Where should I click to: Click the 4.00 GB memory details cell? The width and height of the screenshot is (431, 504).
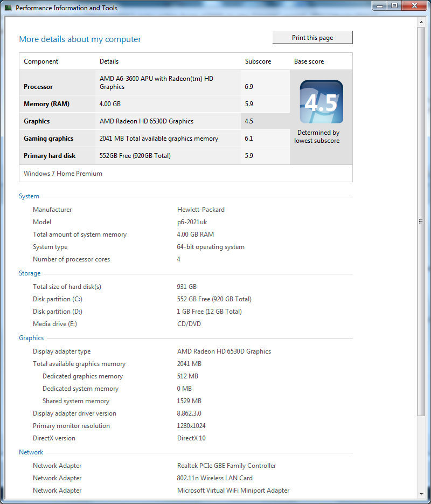(x=168, y=104)
